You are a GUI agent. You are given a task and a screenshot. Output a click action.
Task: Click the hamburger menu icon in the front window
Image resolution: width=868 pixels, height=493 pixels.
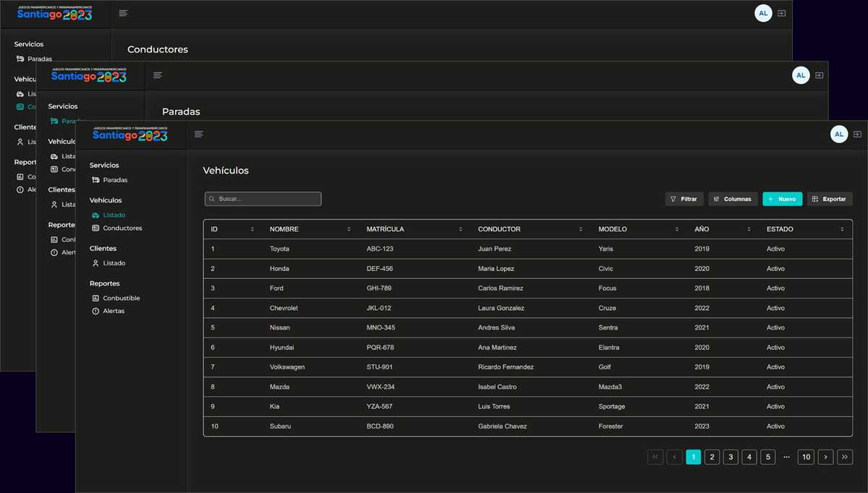coord(199,134)
